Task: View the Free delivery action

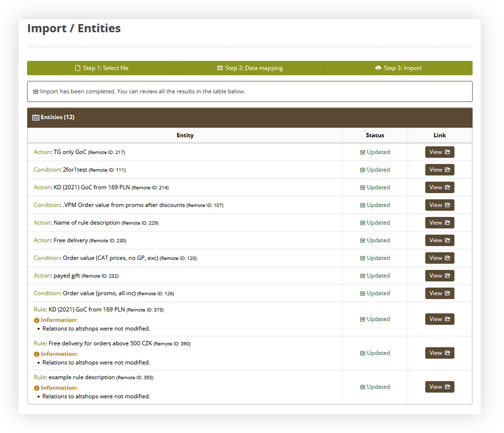Action: coord(439,240)
